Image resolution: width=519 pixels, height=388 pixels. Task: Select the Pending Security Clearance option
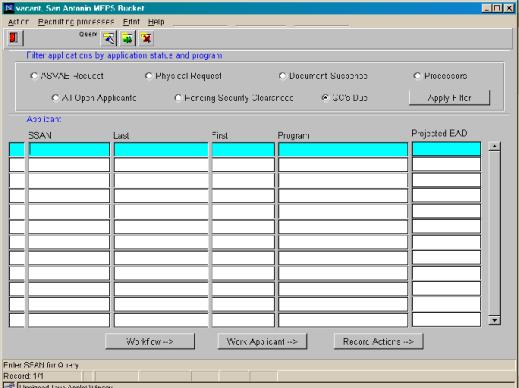[178, 98]
